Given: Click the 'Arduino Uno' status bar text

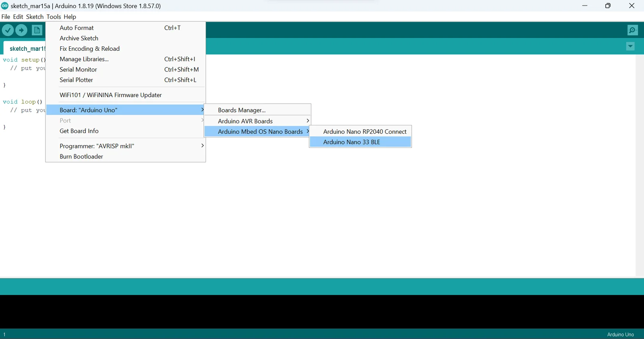Looking at the screenshot, I should (620, 335).
